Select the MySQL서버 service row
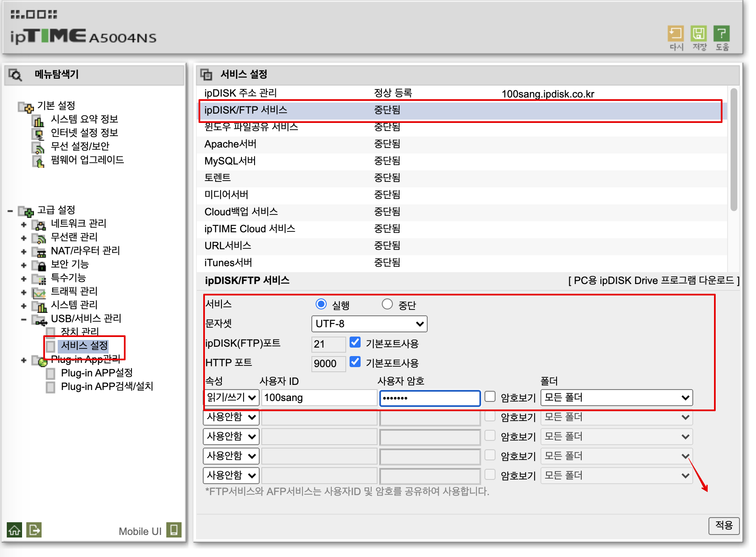Viewport: 756px width, 557px height. pyautogui.click(x=462, y=161)
